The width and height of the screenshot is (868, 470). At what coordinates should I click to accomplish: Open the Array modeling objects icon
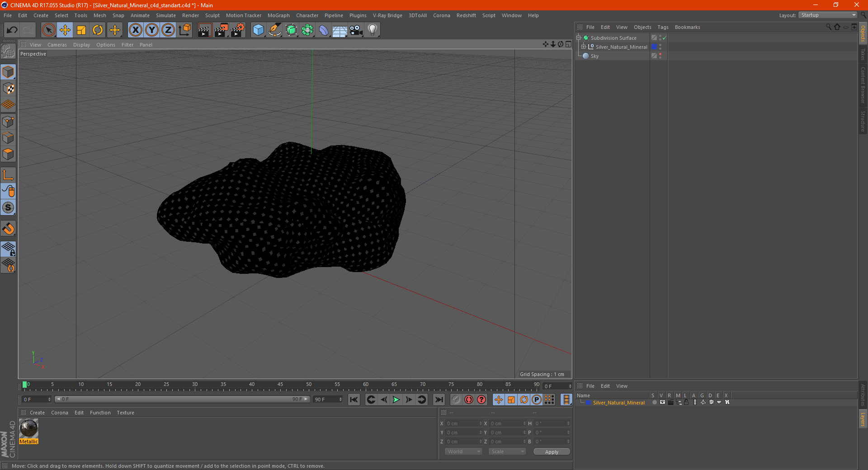[x=307, y=30]
